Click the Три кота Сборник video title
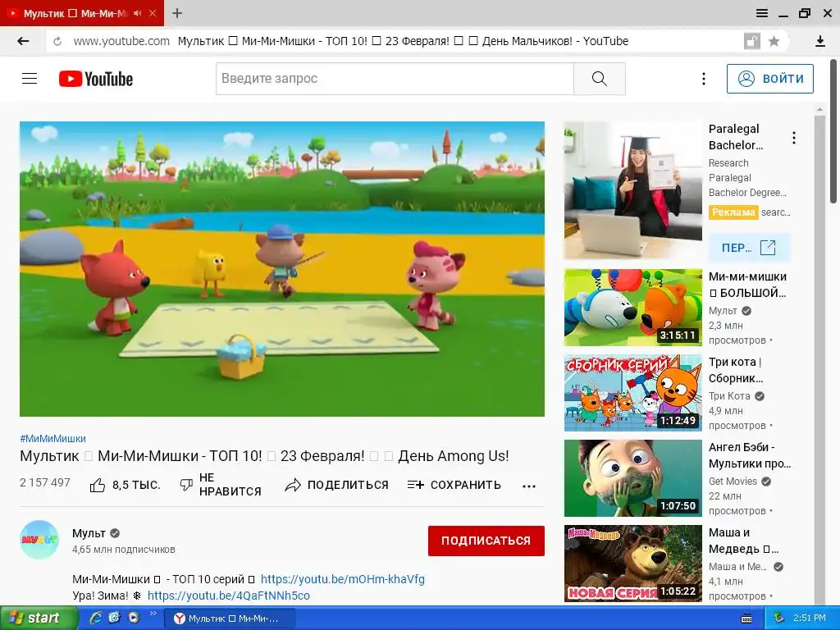Screen dimensions: 840x630 coord(736,370)
